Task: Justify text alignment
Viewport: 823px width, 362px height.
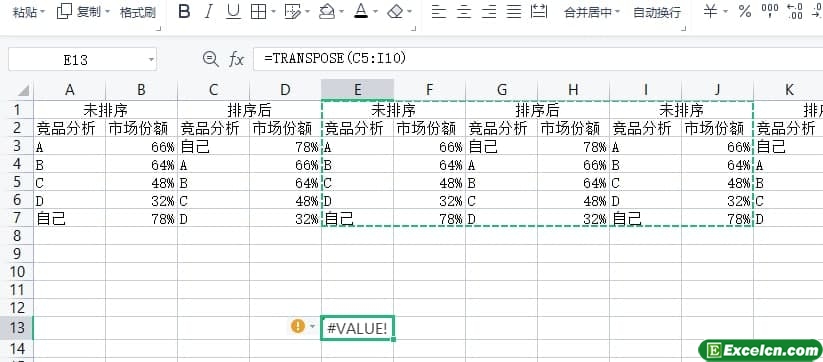Action: [514, 12]
